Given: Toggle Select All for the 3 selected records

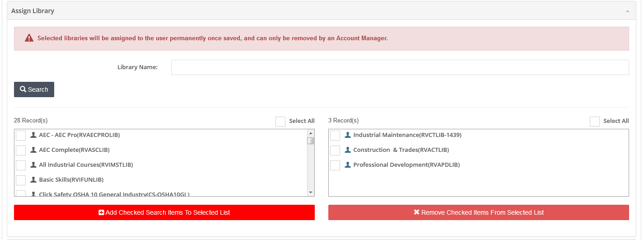Looking at the screenshot, I should click(595, 121).
